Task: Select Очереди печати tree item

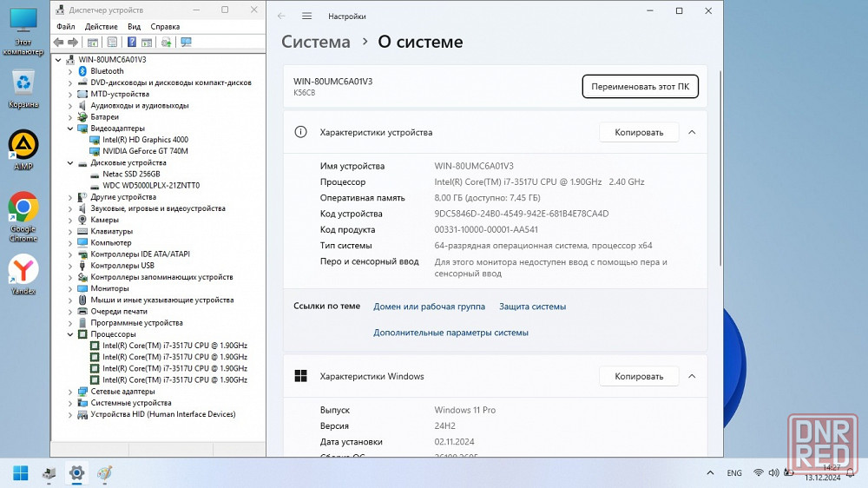Action: (119, 312)
